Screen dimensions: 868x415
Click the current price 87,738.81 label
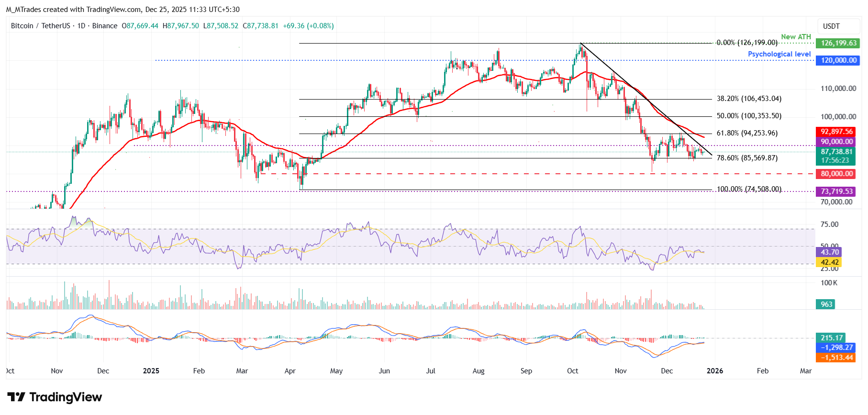836,152
